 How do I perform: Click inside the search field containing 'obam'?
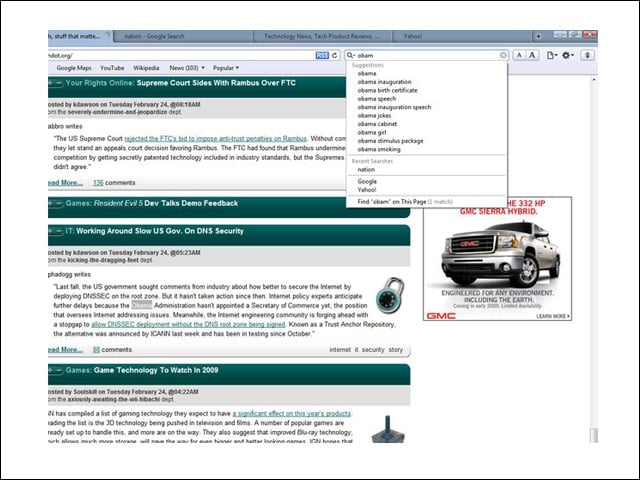coord(427,56)
